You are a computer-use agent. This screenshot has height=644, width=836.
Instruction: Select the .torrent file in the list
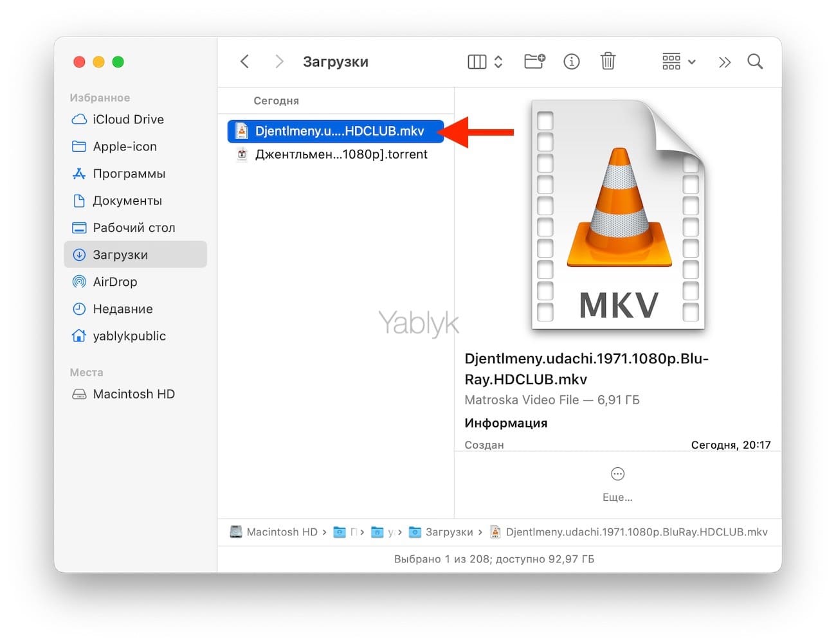pyautogui.click(x=340, y=155)
